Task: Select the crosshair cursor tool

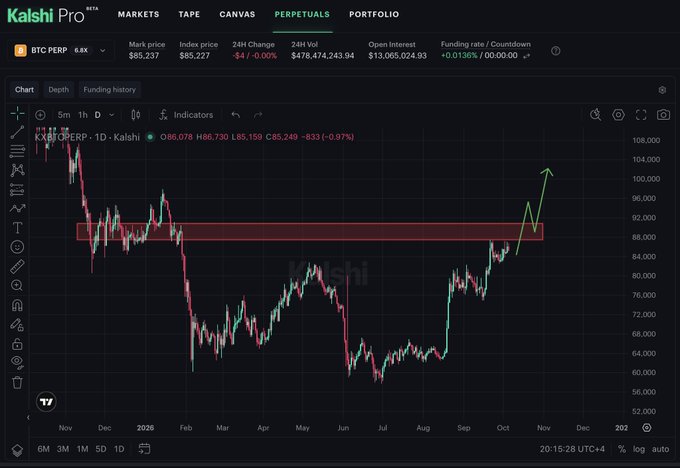Action: pyautogui.click(x=17, y=114)
